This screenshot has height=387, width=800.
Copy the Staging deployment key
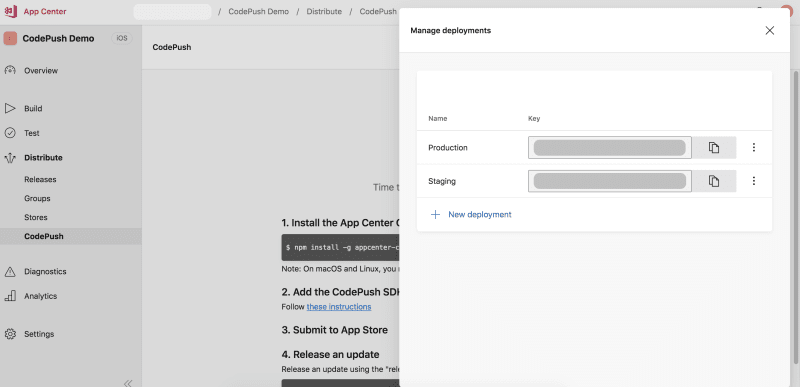click(x=714, y=181)
